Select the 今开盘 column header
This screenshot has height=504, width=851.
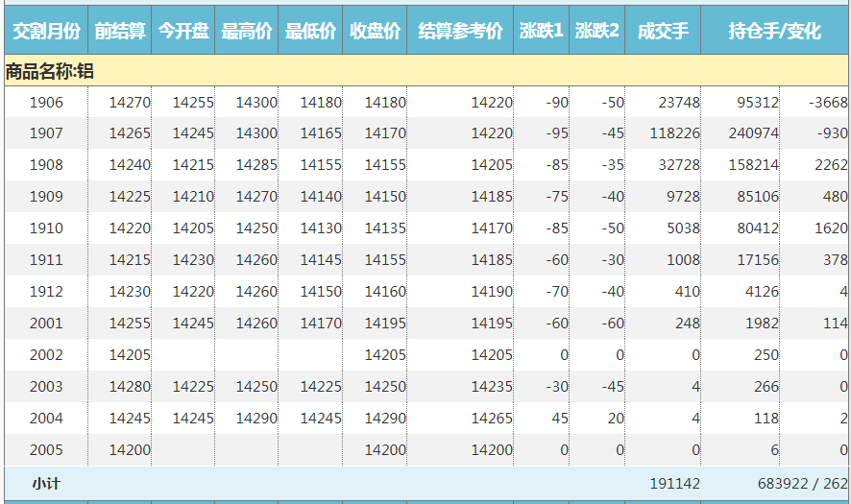[x=183, y=31]
